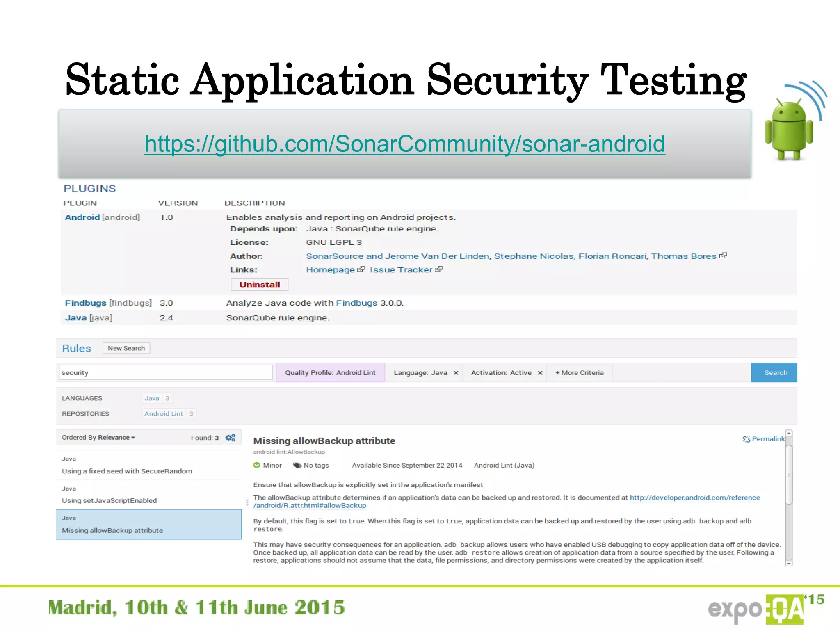
Task: Click the external link icon after Homepage
Action: pyautogui.click(x=361, y=269)
